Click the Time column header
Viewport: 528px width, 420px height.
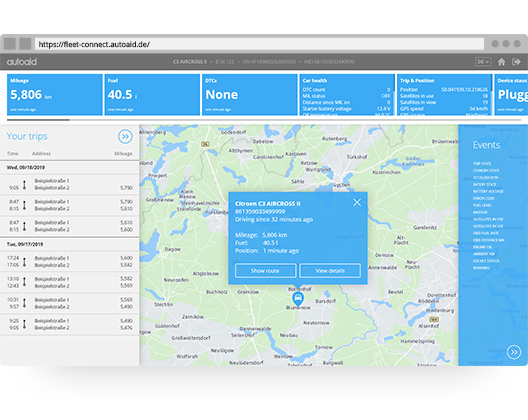pyautogui.click(x=13, y=154)
